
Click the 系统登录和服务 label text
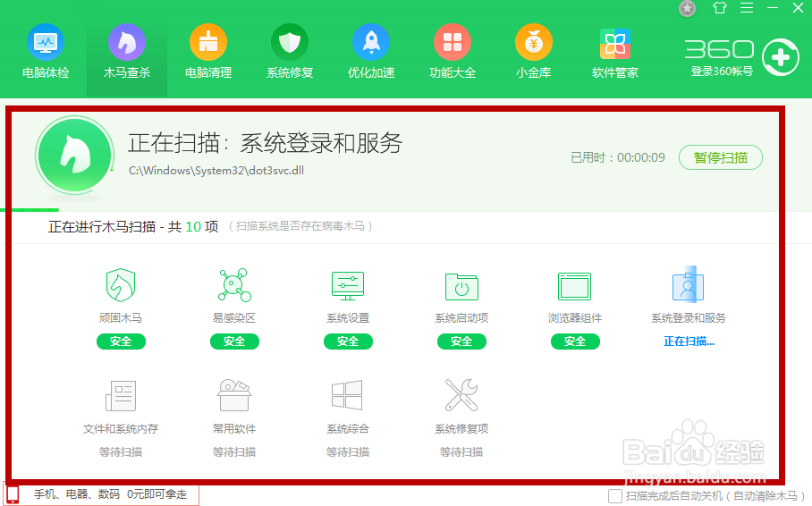click(x=689, y=318)
